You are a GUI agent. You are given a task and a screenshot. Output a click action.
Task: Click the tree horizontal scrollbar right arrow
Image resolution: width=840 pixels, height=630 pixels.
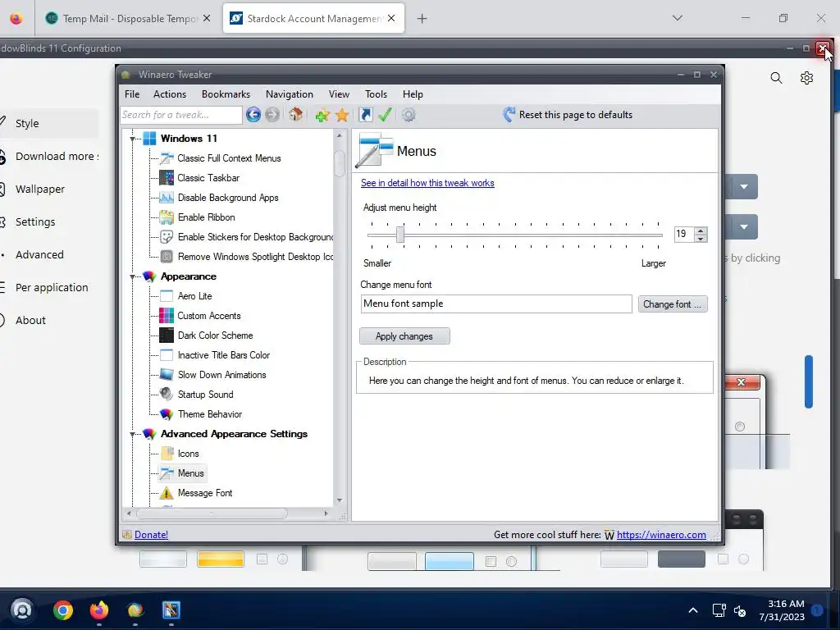point(326,514)
